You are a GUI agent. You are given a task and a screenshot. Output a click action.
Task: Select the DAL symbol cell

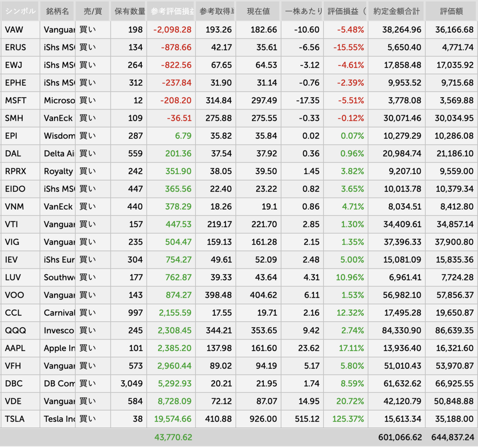click(20, 153)
